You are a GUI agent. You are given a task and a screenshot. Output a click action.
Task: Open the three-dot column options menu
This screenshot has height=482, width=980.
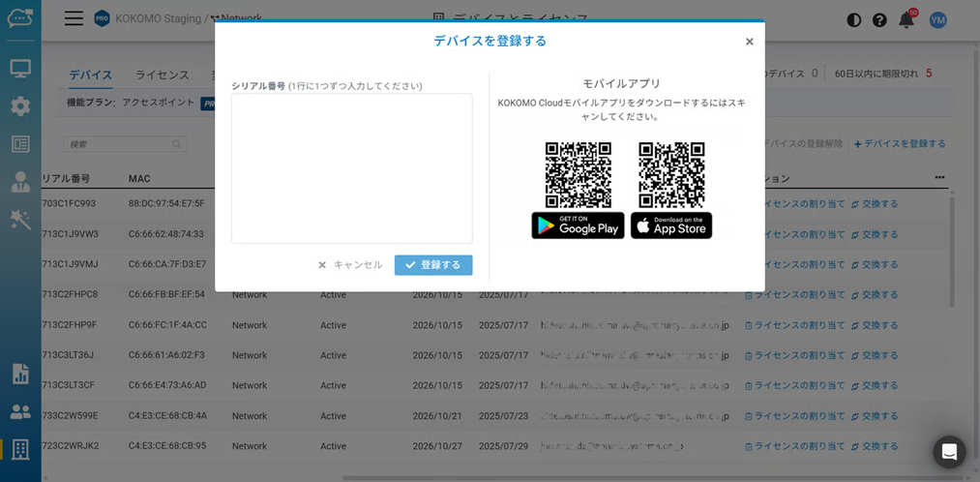tap(939, 178)
